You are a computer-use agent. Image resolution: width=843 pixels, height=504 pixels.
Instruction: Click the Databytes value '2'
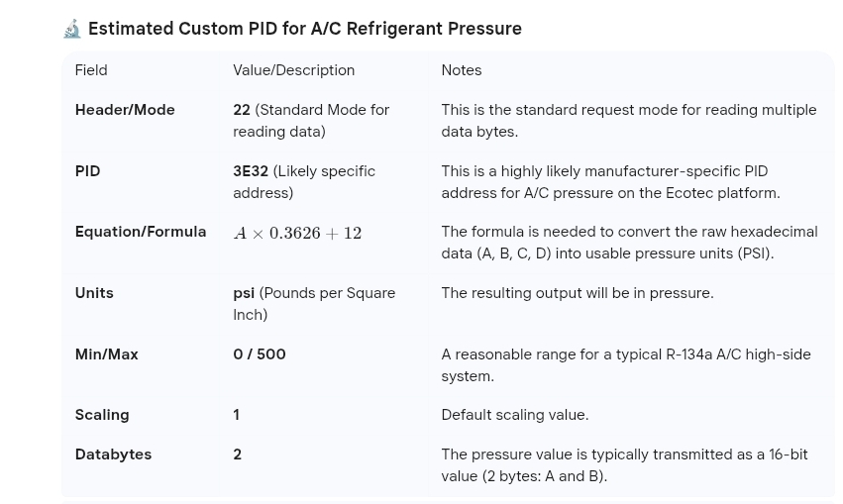237,454
